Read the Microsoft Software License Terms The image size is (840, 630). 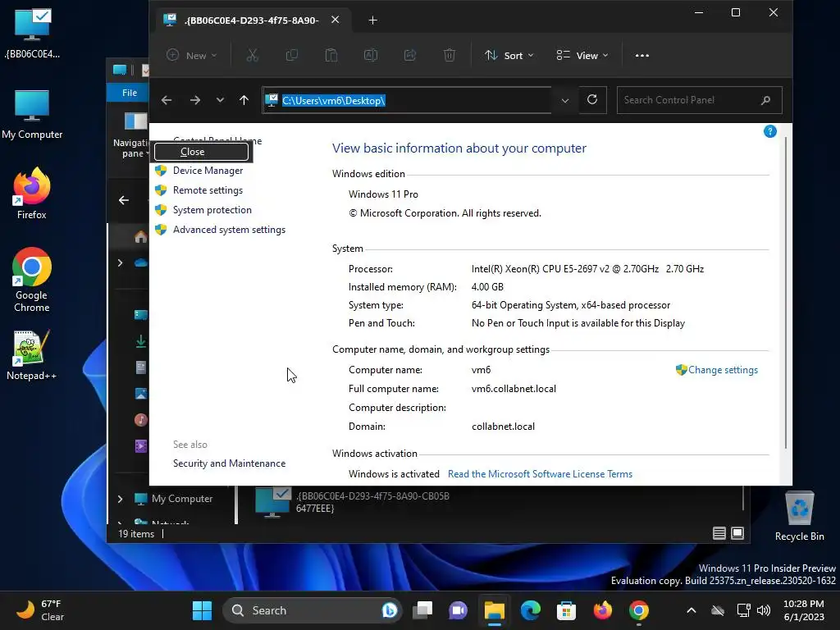[540, 474]
